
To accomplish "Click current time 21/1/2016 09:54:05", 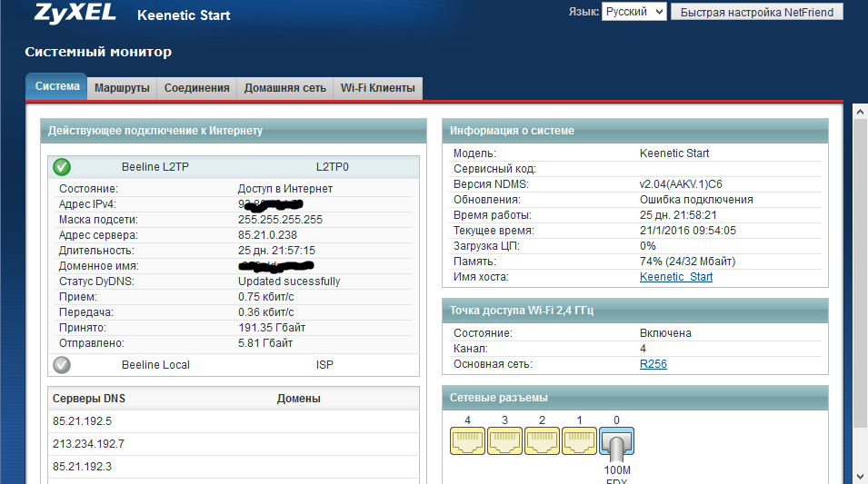I will coord(687,231).
